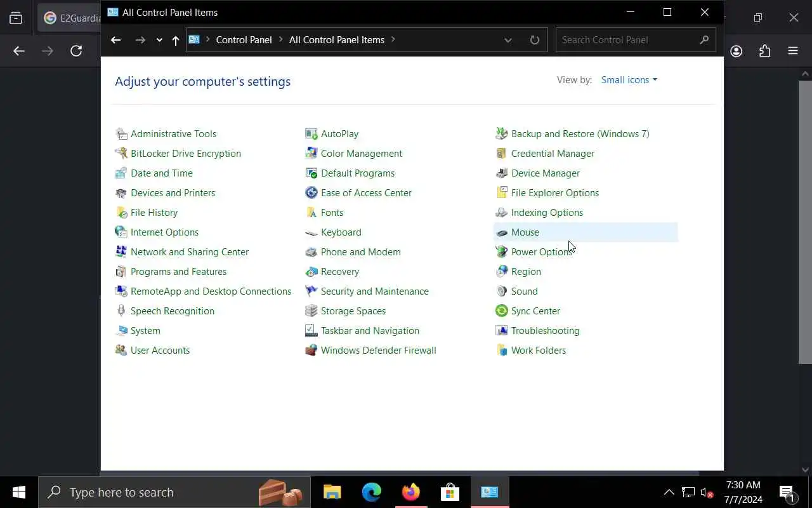Open the Region link
812x508 pixels.
526,272
